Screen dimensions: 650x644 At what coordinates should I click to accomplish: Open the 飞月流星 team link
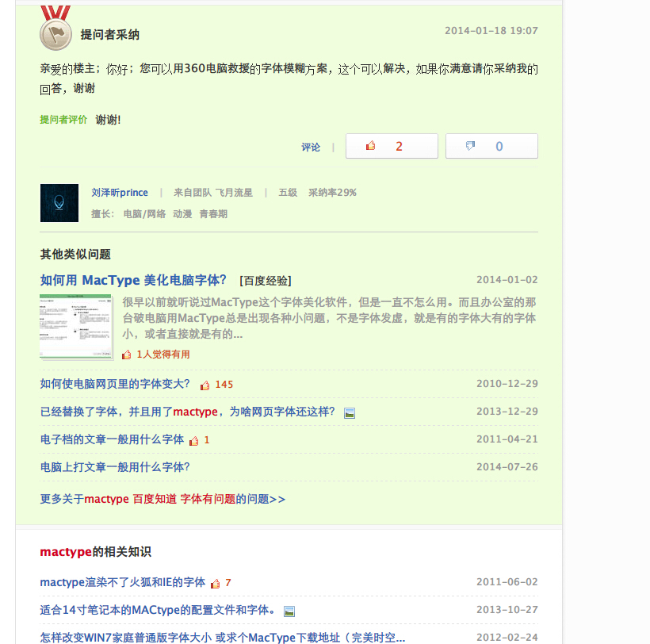click(234, 193)
